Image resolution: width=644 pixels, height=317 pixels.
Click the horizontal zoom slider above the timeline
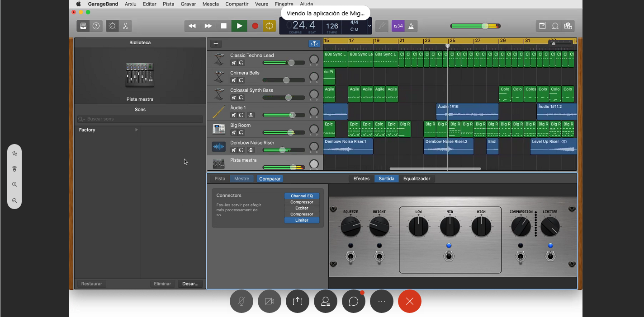pyautogui.click(x=560, y=43)
